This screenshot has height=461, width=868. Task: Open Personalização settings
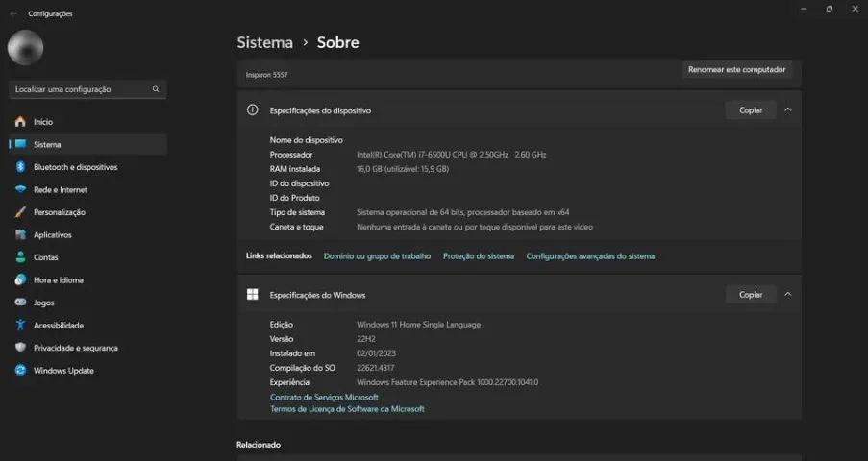pyautogui.click(x=88, y=212)
